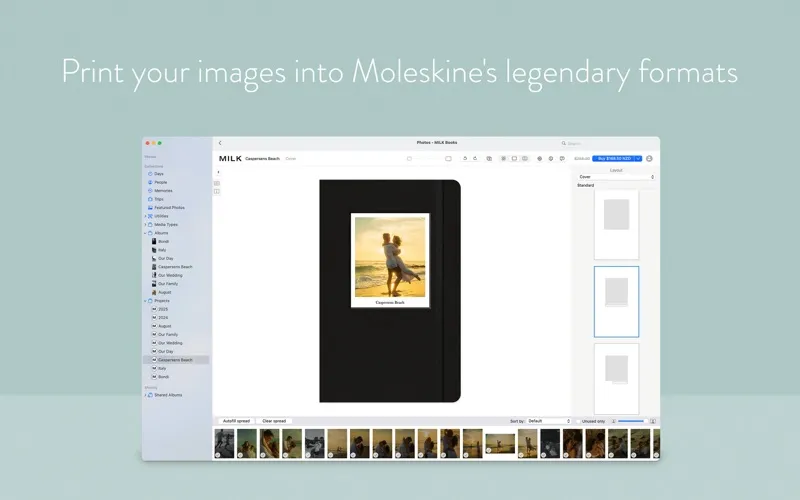Image resolution: width=800 pixels, height=500 pixels.
Task: Click the undo arrow icon
Action: (465, 159)
